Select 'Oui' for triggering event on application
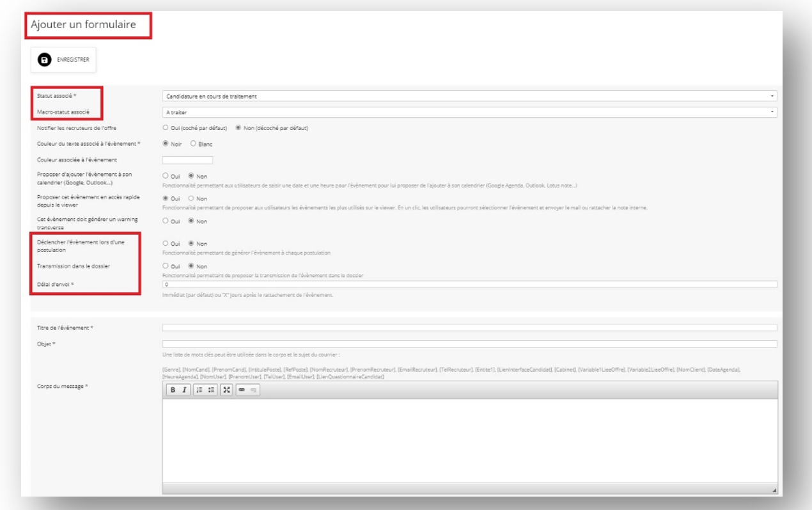812x510 pixels. 166,244
